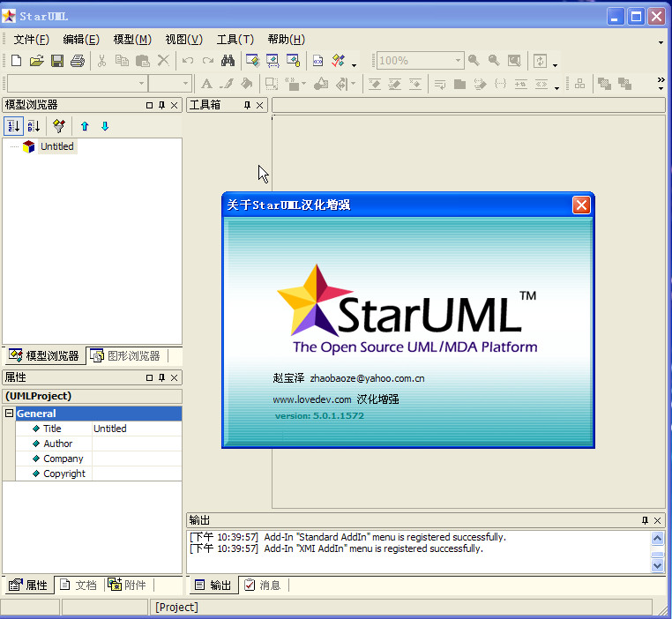This screenshot has width=672, height=619.
Task: Select the Untitled project tree node
Action: 56,146
